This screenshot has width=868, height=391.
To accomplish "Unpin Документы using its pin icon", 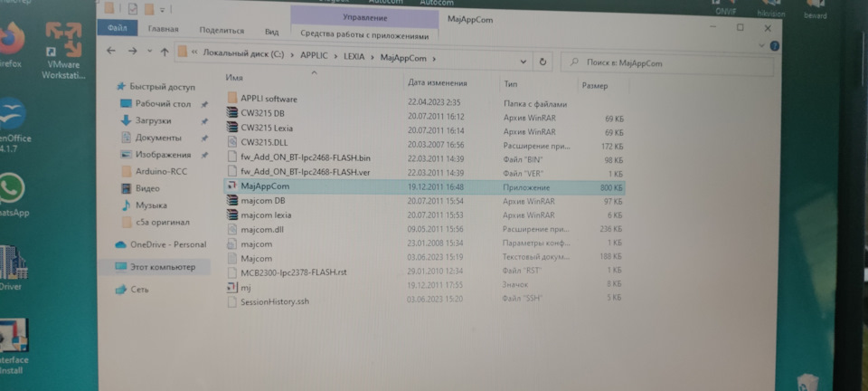I will [204, 138].
